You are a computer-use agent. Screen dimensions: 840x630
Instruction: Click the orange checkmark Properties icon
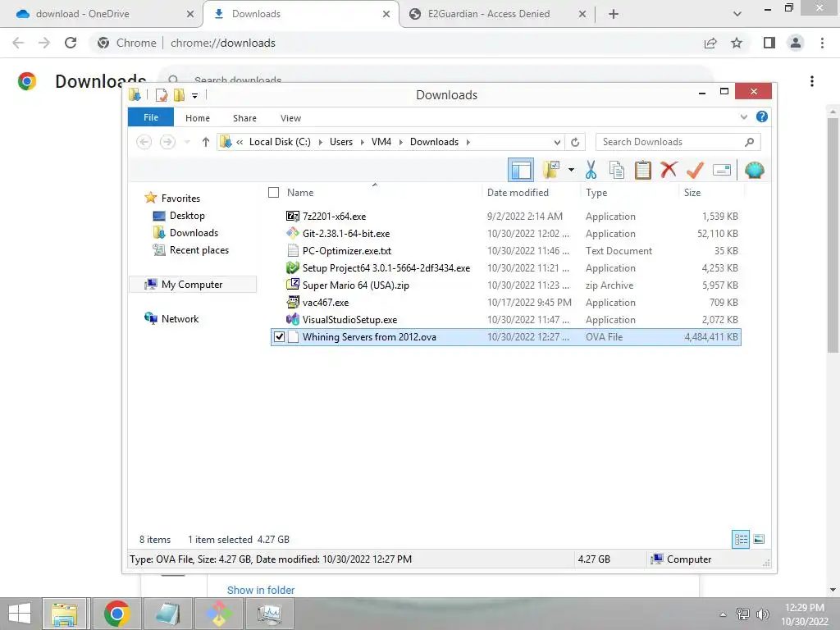pyautogui.click(x=695, y=170)
